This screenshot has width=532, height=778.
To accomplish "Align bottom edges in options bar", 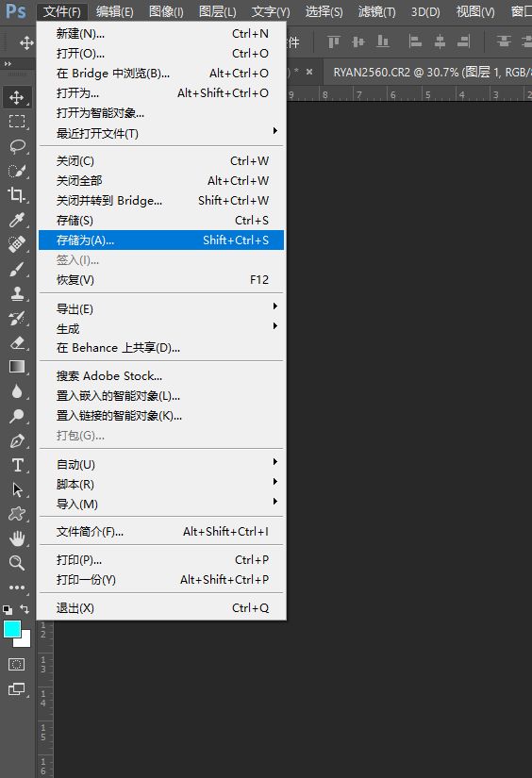I will pos(382,42).
